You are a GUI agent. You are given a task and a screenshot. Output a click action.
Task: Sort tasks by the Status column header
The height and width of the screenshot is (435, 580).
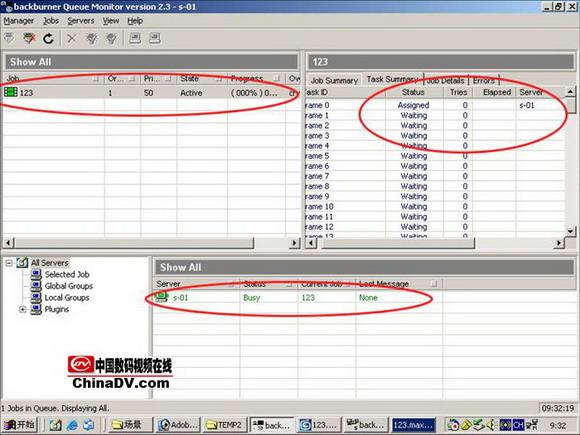coord(413,92)
